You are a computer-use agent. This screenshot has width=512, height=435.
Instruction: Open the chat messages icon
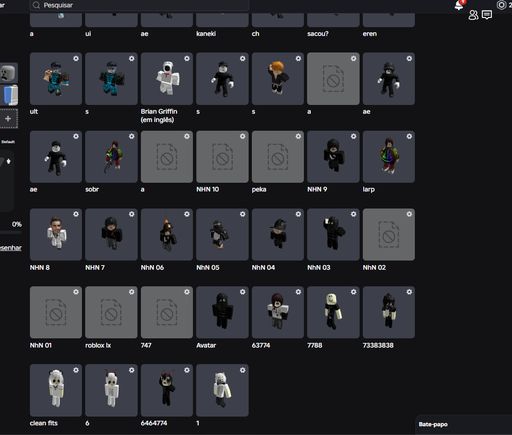[x=487, y=15]
